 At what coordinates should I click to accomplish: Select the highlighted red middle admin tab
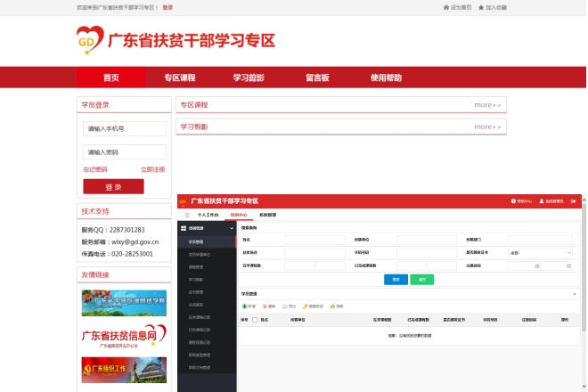click(239, 215)
